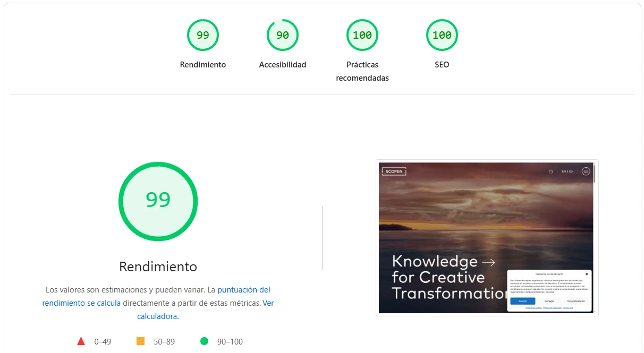This screenshot has height=353, width=644.
Task: Switch language via EN | ES in the preview
Action: click(x=567, y=171)
